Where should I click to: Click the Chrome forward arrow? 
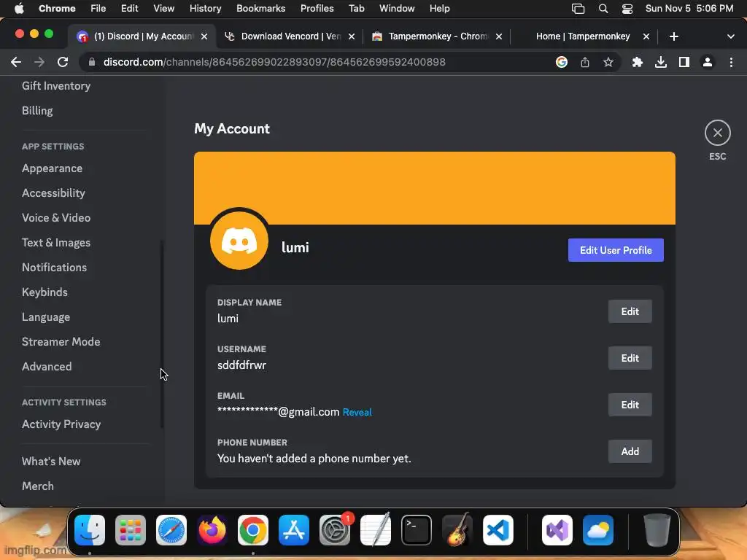click(x=39, y=62)
